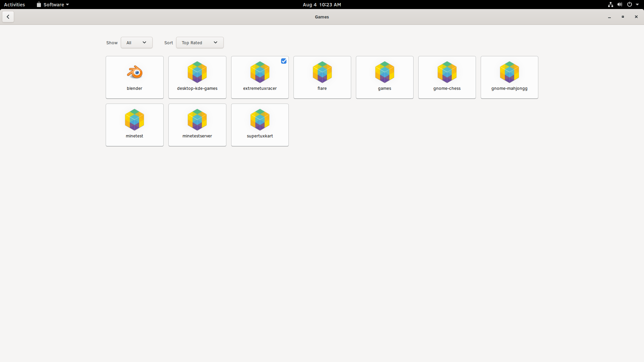The height and width of the screenshot is (362, 644).
Task: Click the volume speaker icon
Action: coord(620,5)
